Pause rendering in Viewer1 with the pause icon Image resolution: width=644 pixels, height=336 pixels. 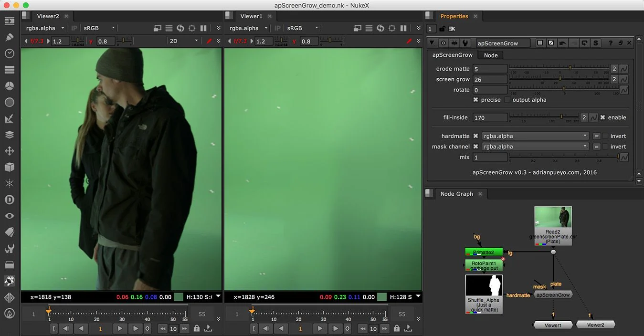[x=403, y=28]
